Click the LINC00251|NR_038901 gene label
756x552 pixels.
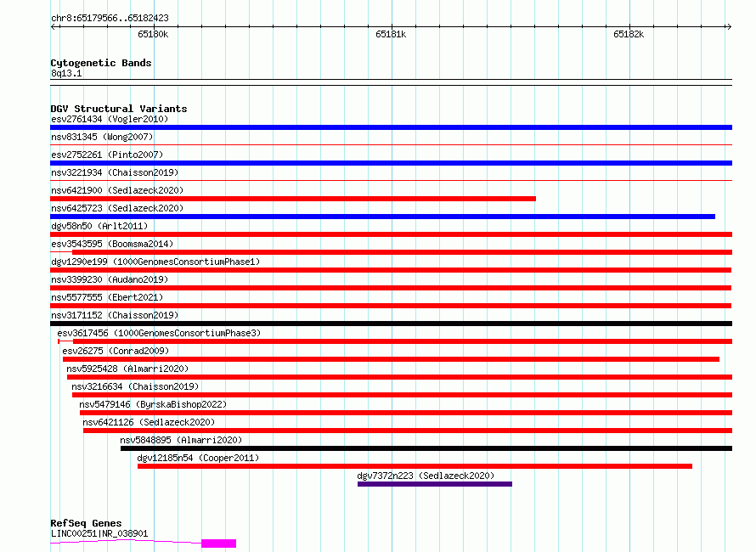(99, 533)
